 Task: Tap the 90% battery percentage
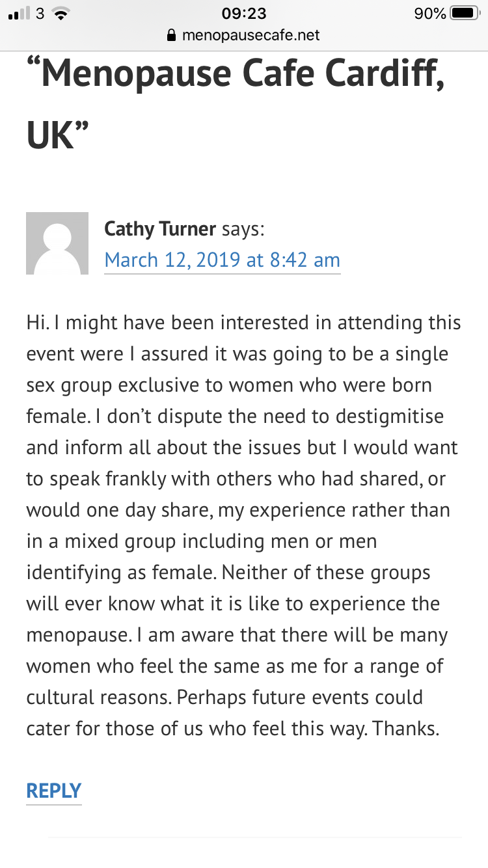[x=429, y=14]
